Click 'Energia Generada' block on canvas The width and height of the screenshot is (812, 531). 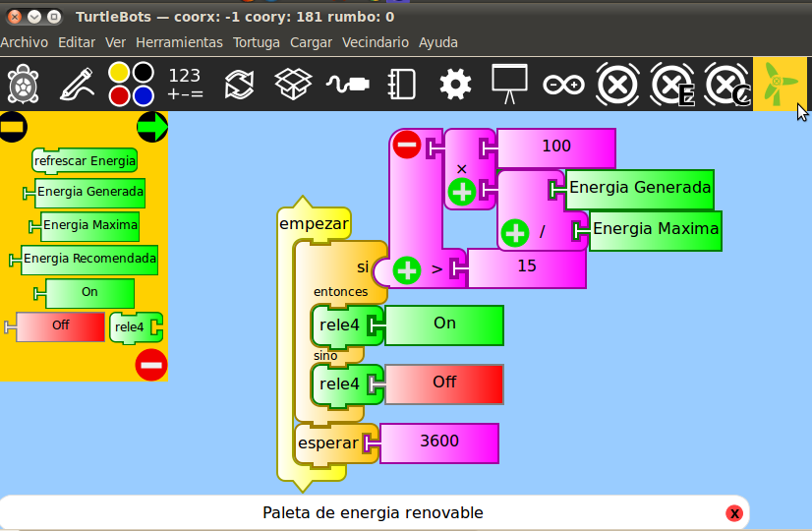coord(640,188)
